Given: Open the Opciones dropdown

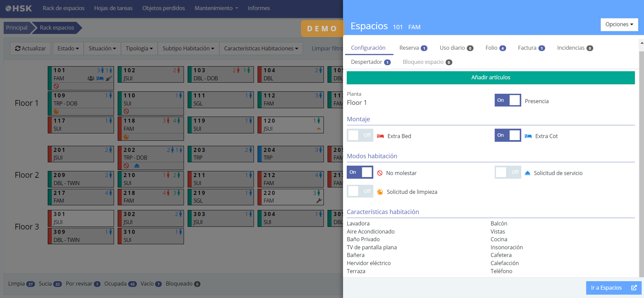Looking at the screenshot, I should [619, 25].
